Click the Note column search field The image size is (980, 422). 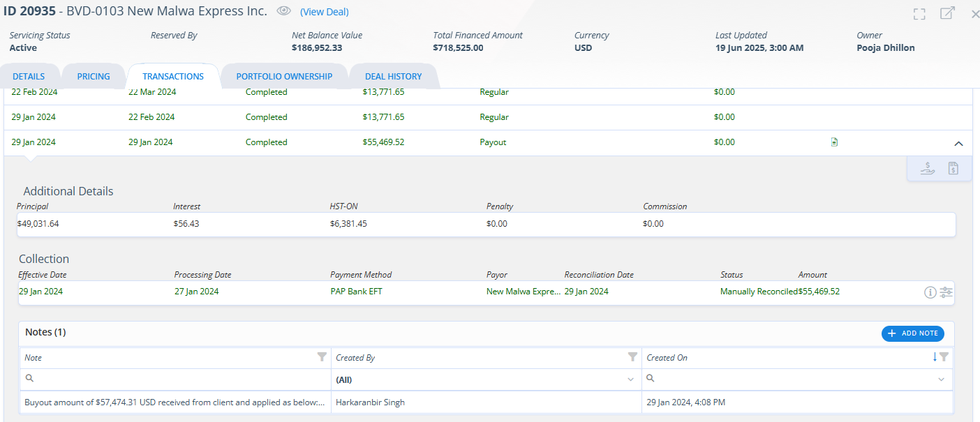[x=175, y=379]
